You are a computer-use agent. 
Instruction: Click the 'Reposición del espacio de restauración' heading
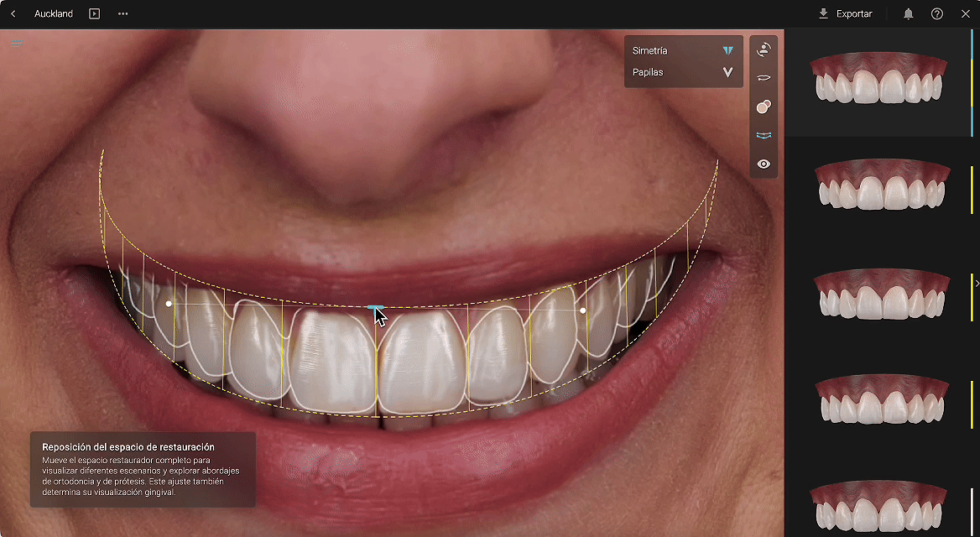[128, 447]
